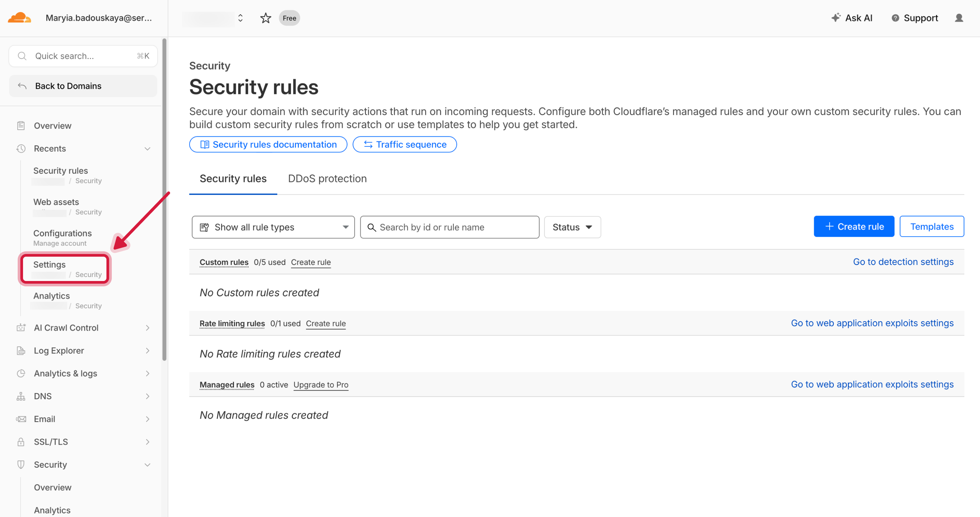Collapse the Recents section
Viewport: 980px width, 517px height.
click(x=147, y=149)
